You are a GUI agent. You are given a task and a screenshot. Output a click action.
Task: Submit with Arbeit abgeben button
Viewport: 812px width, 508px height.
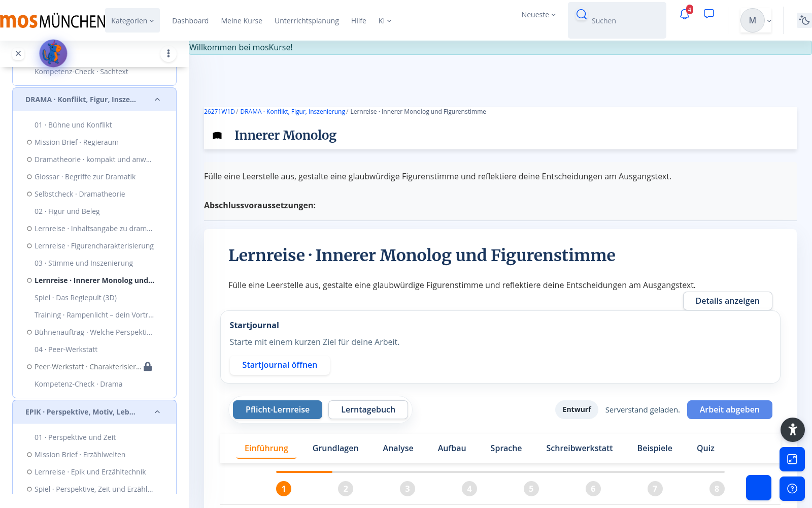pos(729,409)
